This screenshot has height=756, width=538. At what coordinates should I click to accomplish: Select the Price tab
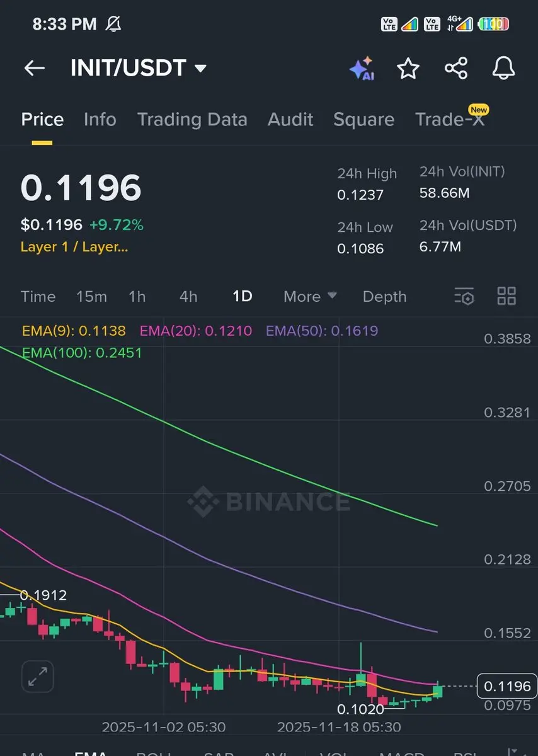tap(42, 120)
